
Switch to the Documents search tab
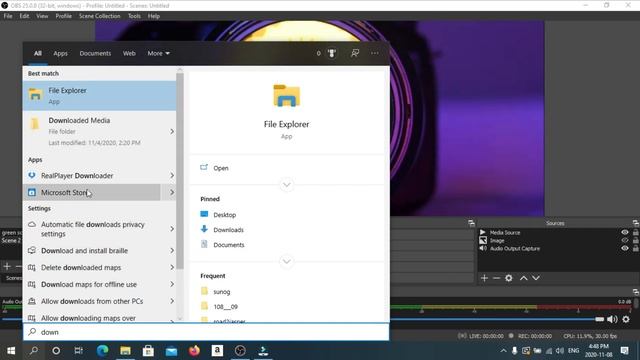click(95, 53)
